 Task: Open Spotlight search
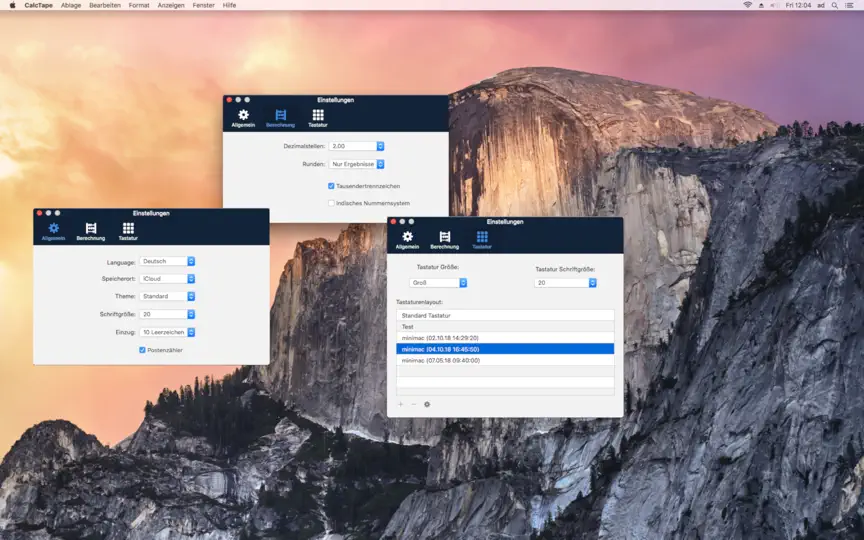tap(835, 5)
